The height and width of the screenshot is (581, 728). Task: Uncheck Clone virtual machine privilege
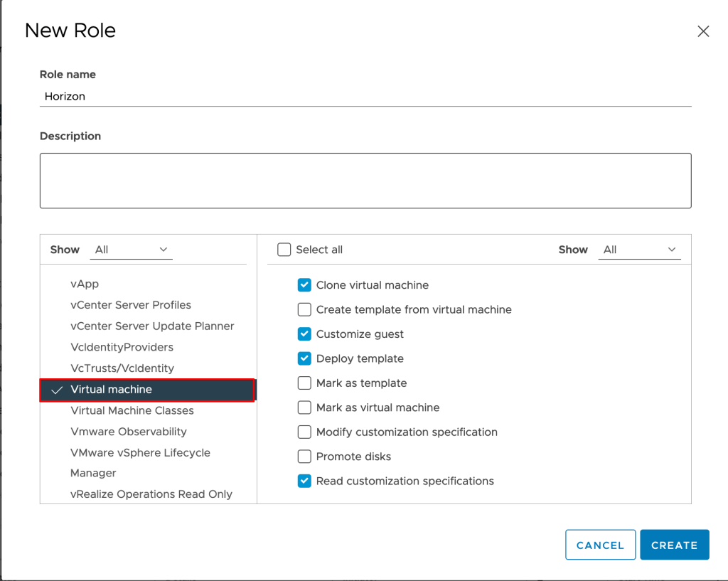(304, 285)
